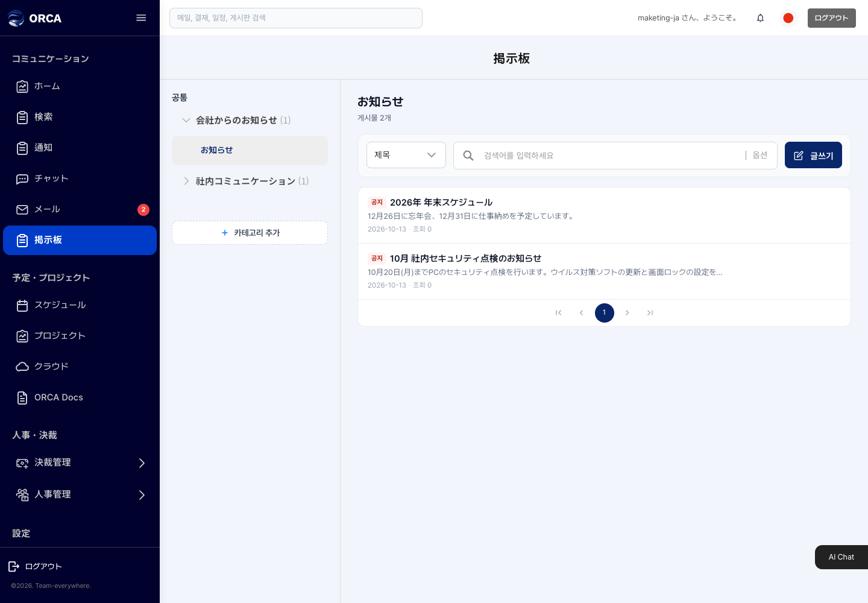Click the gray ログアウト button in header

tap(831, 18)
